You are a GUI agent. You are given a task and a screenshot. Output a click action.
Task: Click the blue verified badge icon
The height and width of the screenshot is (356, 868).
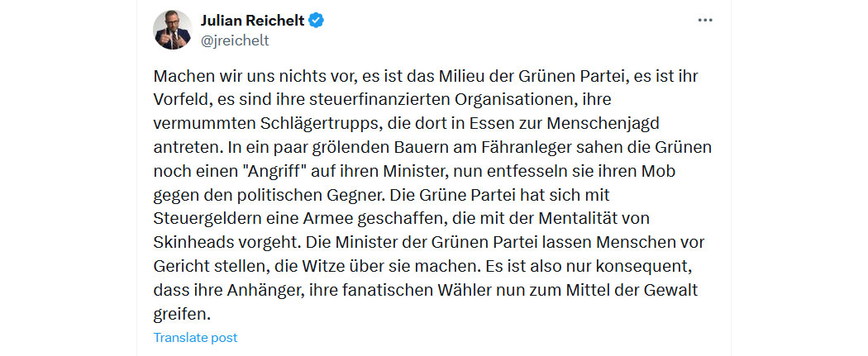tap(316, 21)
